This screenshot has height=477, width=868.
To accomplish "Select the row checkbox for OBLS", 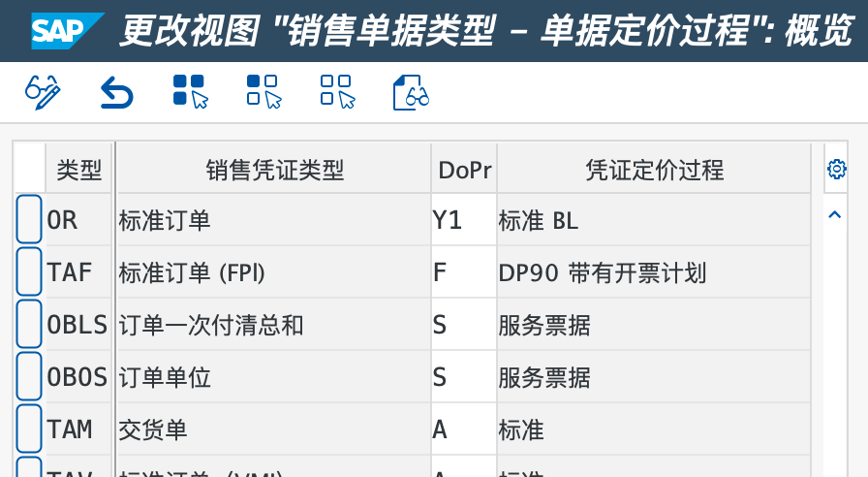I will (30, 324).
